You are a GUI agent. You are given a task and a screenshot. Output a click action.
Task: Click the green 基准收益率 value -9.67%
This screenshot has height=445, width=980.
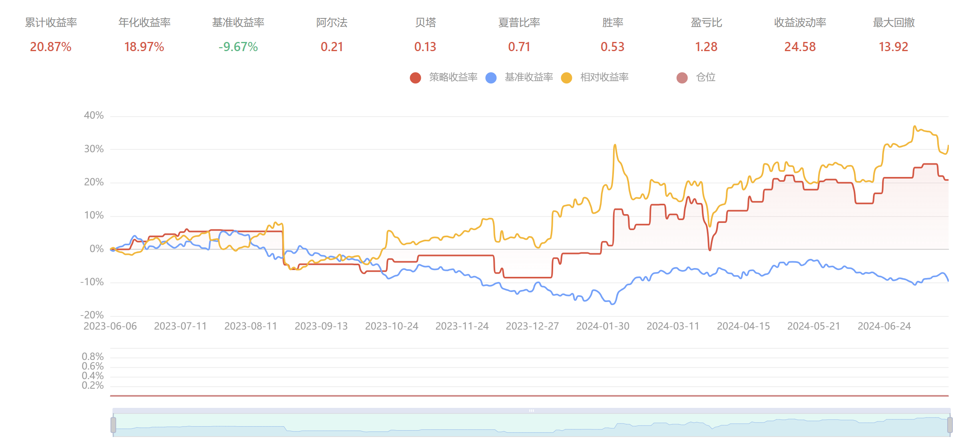coord(238,47)
